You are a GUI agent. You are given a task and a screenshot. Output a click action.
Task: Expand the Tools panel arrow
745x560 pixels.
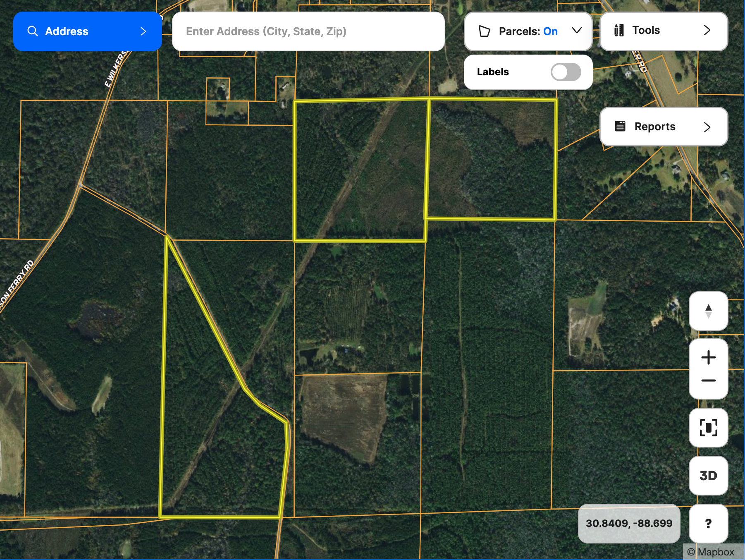click(707, 30)
